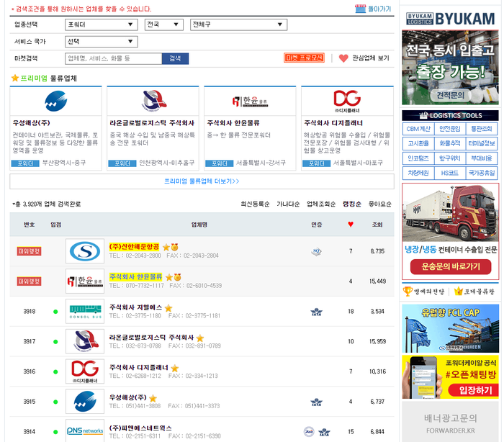Click the gold star next to 우성해상(주) list entry
Viewport: 504px width, 442px height.
(x=153, y=398)
